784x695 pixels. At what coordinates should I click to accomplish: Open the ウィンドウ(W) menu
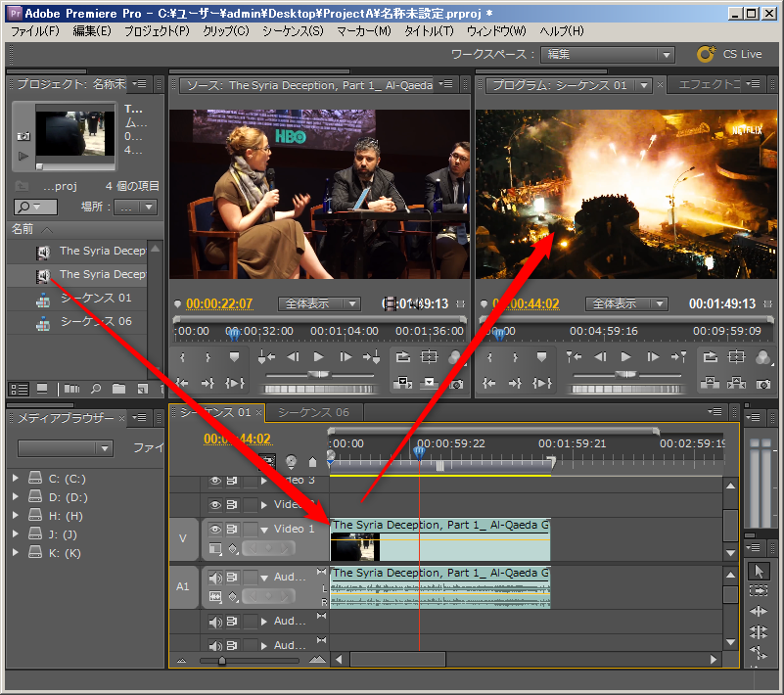pyautogui.click(x=496, y=31)
